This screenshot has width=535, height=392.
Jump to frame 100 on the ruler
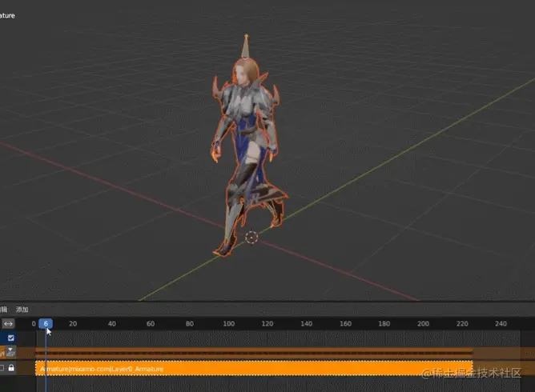(x=228, y=323)
